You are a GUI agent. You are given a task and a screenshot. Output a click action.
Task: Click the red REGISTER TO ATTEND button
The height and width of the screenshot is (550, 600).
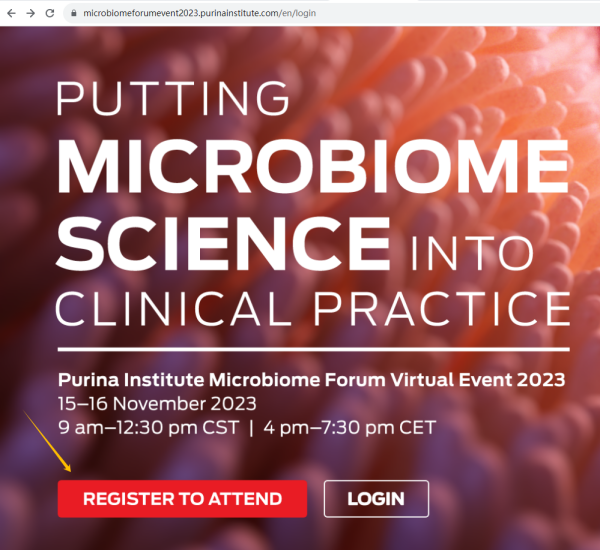point(182,499)
